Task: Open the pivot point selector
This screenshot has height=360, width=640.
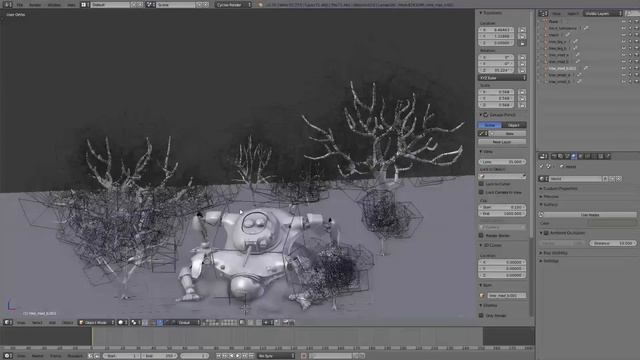Action: click(x=136, y=322)
